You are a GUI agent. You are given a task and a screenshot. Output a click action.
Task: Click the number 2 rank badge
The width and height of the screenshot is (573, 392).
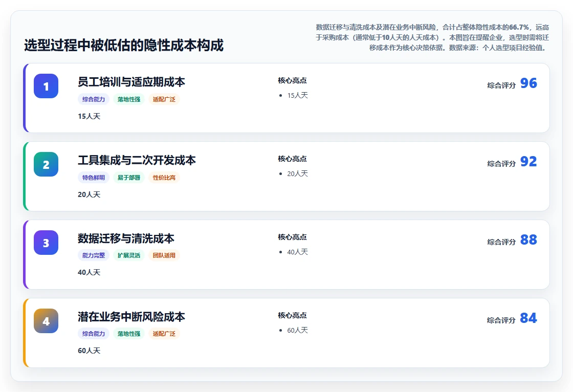46,164
